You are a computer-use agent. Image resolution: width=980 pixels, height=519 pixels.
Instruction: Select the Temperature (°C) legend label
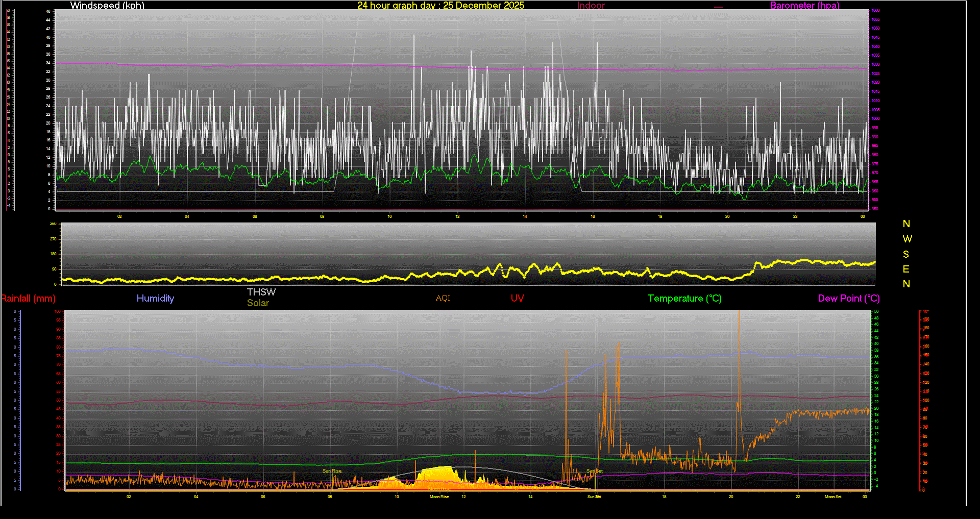pos(684,299)
